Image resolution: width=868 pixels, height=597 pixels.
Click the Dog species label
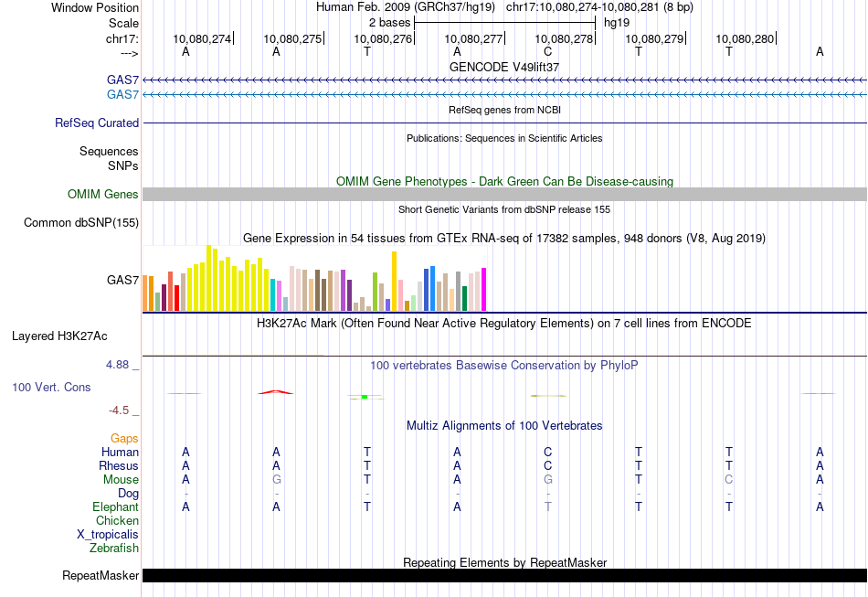[x=128, y=493]
